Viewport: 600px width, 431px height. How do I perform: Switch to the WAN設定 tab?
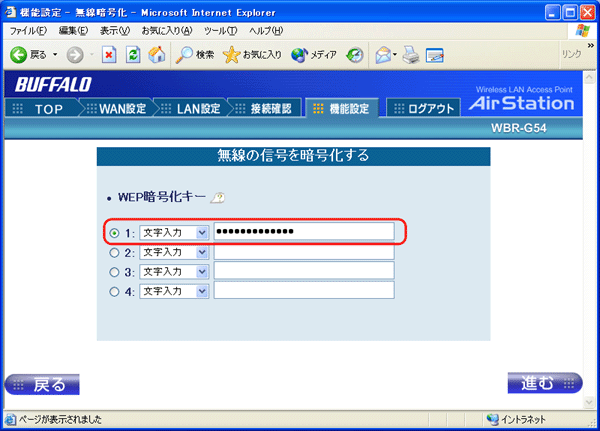click(x=116, y=109)
